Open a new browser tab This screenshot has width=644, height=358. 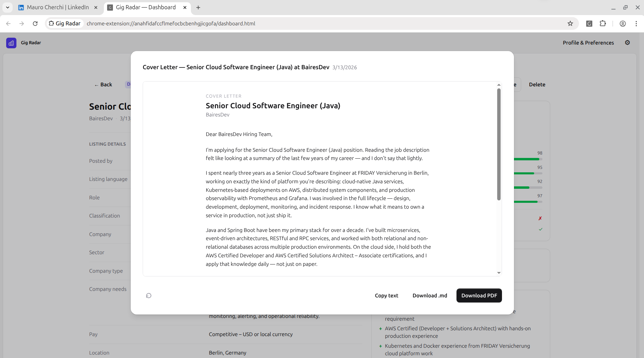198,7
